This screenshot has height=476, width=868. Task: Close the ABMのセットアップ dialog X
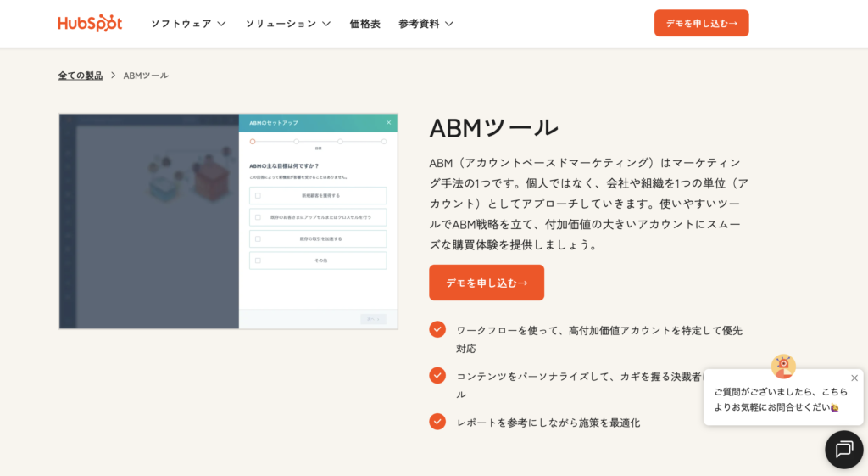pos(388,122)
